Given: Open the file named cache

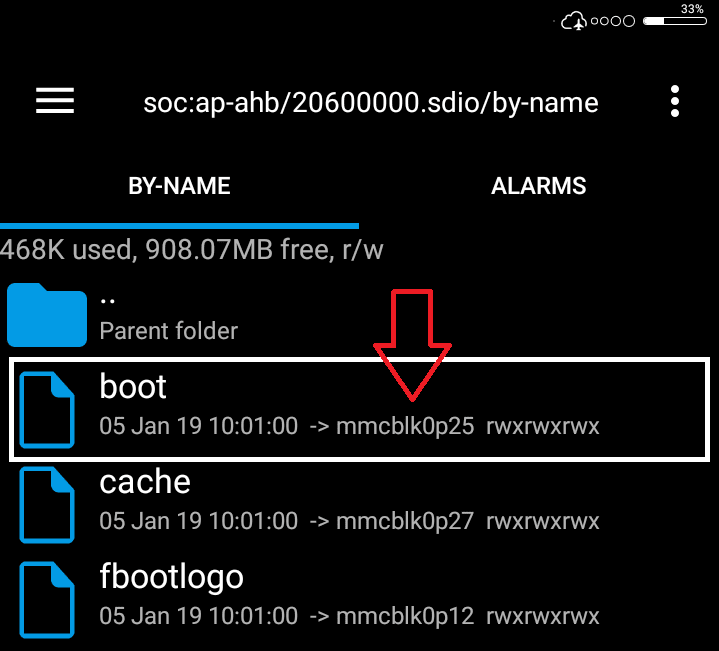Looking at the screenshot, I should click(145, 482).
